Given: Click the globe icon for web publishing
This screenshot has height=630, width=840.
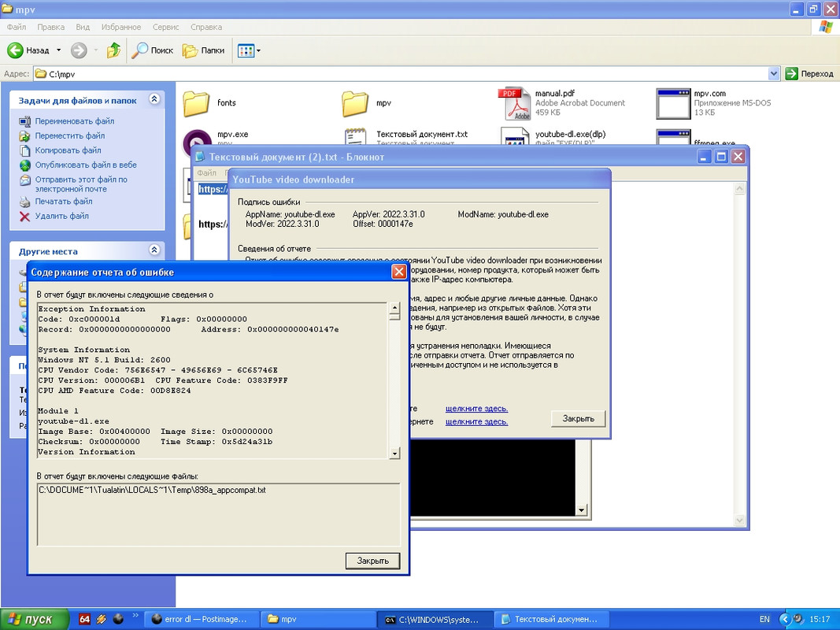Looking at the screenshot, I should pyautogui.click(x=24, y=165).
